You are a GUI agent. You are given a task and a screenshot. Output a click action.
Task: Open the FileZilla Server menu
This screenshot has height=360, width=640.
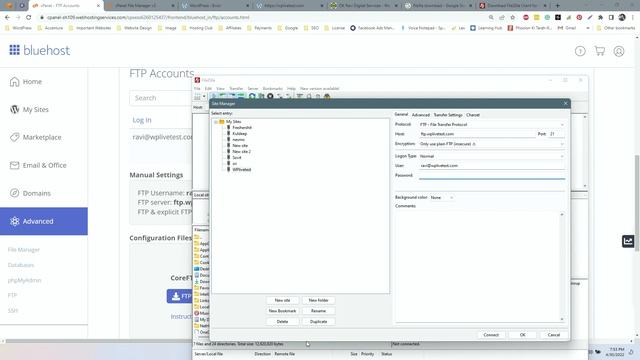coord(253,88)
